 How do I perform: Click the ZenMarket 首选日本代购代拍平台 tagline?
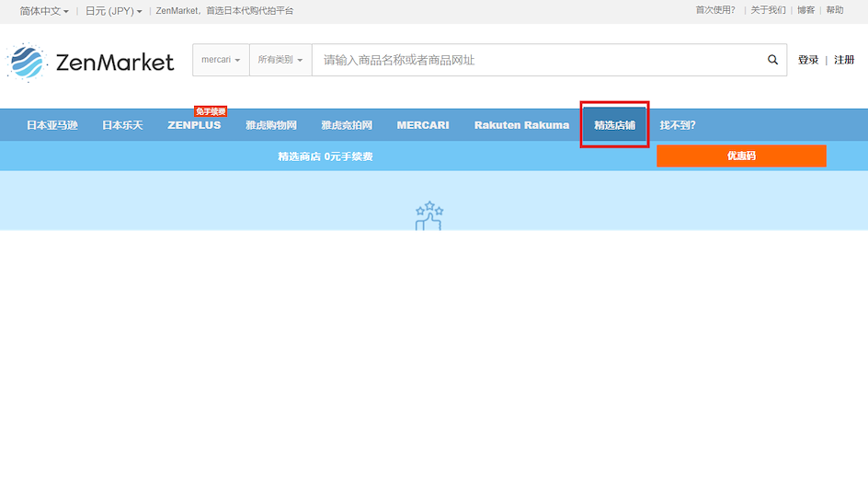[x=224, y=10]
